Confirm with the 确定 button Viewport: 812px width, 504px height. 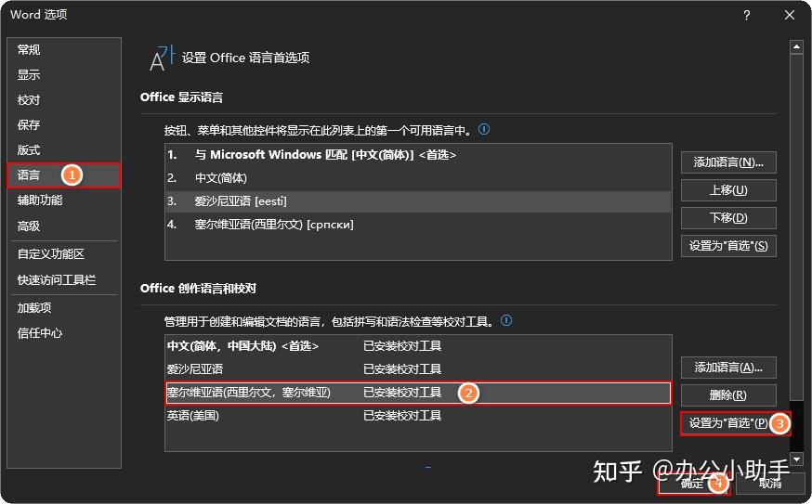click(x=693, y=484)
